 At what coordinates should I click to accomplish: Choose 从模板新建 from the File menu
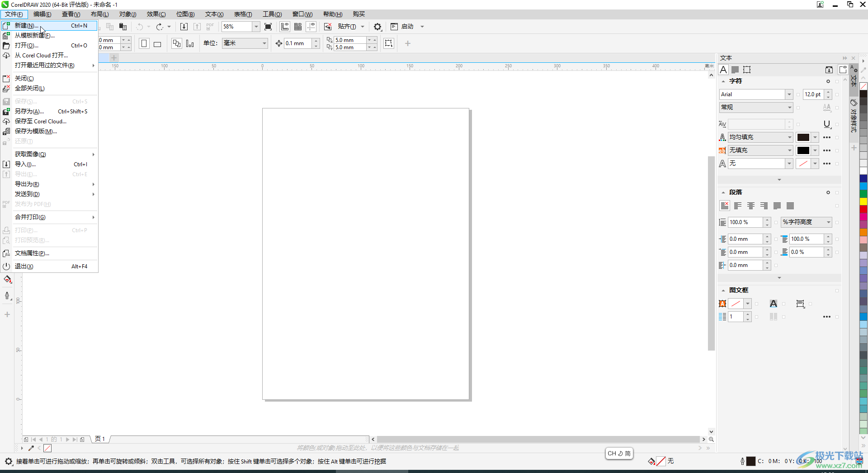tap(49, 36)
